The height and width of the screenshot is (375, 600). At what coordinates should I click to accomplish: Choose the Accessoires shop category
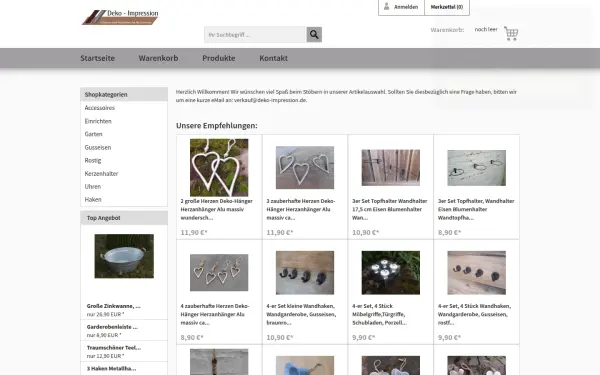click(99, 108)
